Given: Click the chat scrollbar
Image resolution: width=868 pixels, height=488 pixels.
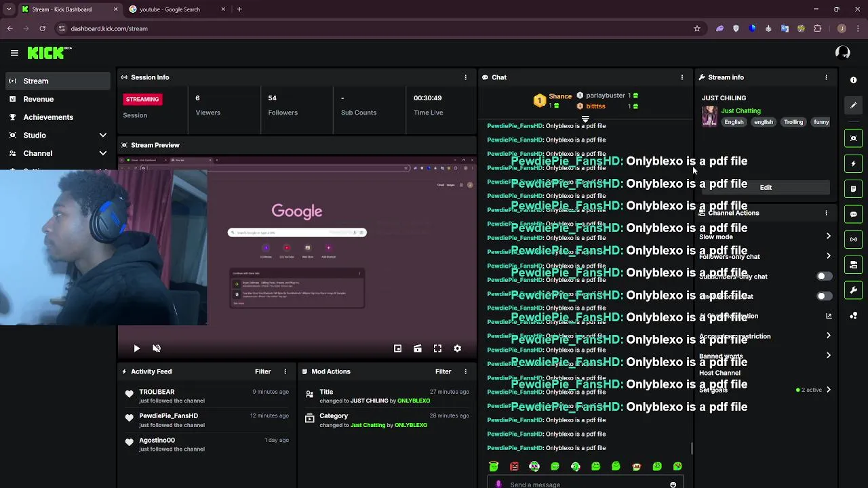Looking at the screenshot, I should click(692, 448).
